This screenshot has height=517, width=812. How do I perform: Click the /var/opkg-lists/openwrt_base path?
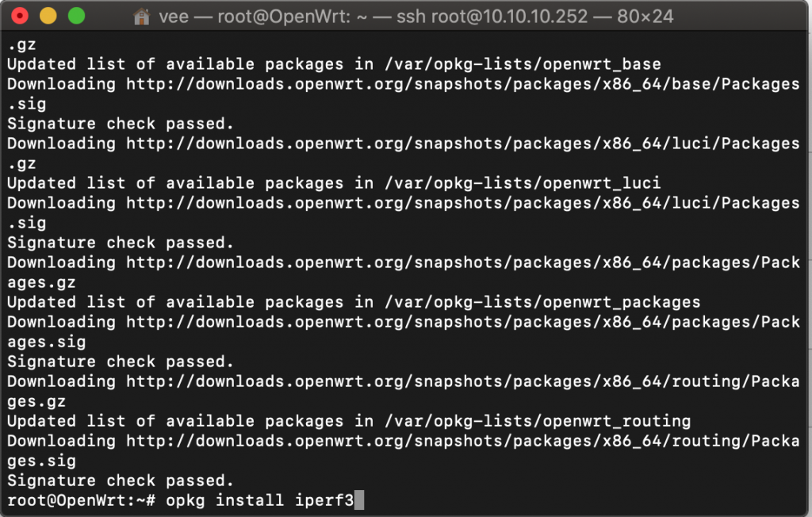click(x=523, y=64)
